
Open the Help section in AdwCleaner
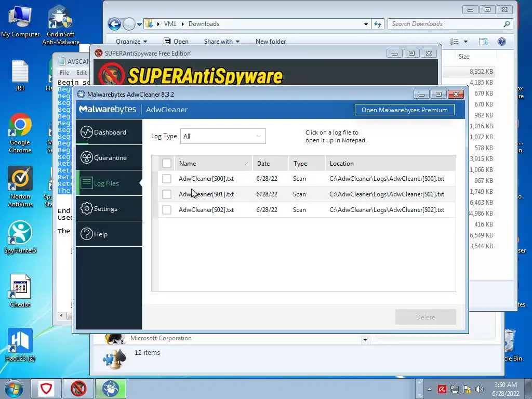click(109, 234)
